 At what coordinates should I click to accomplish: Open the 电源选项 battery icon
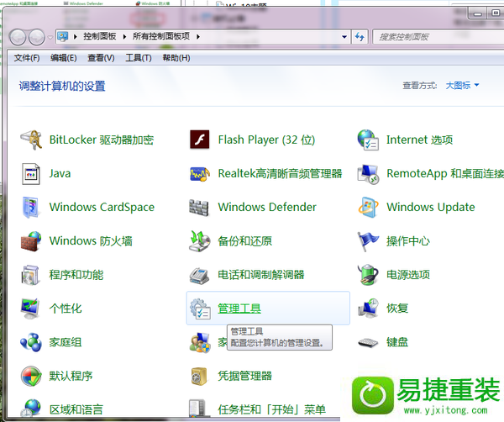pyautogui.click(x=368, y=275)
